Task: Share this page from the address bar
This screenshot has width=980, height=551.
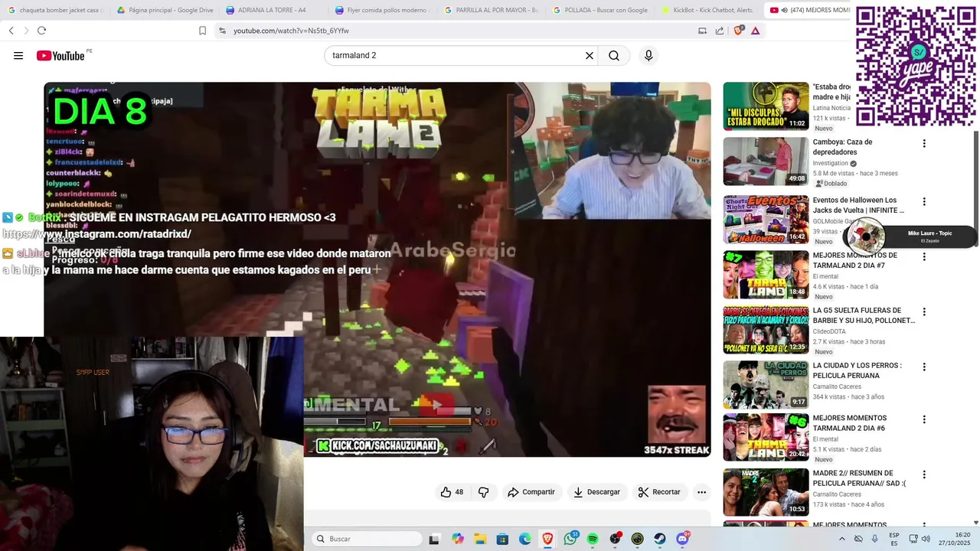Action: point(720,31)
